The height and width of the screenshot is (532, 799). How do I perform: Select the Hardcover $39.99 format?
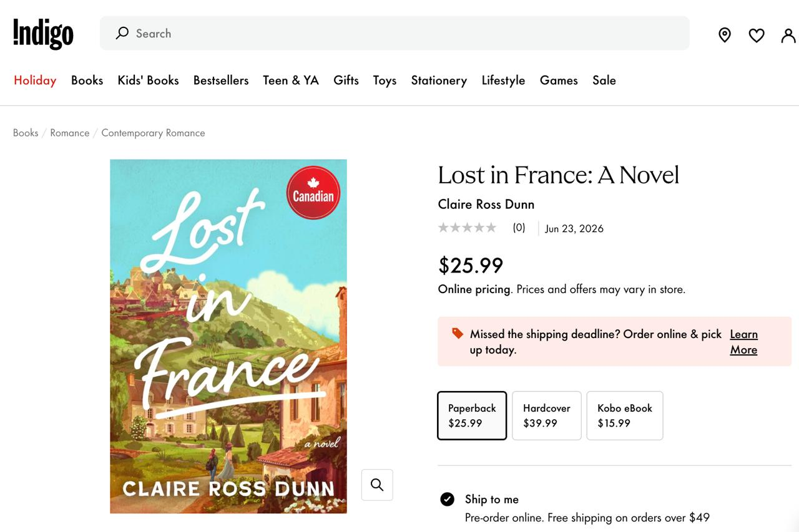pyautogui.click(x=547, y=415)
